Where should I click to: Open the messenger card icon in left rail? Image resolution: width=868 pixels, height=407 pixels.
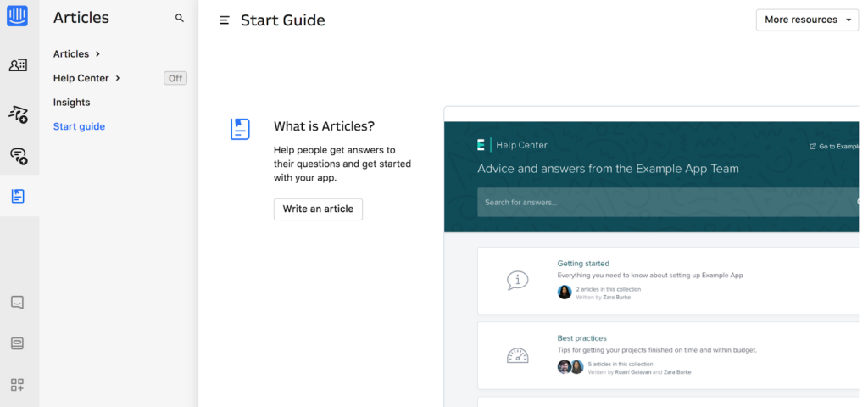17,343
